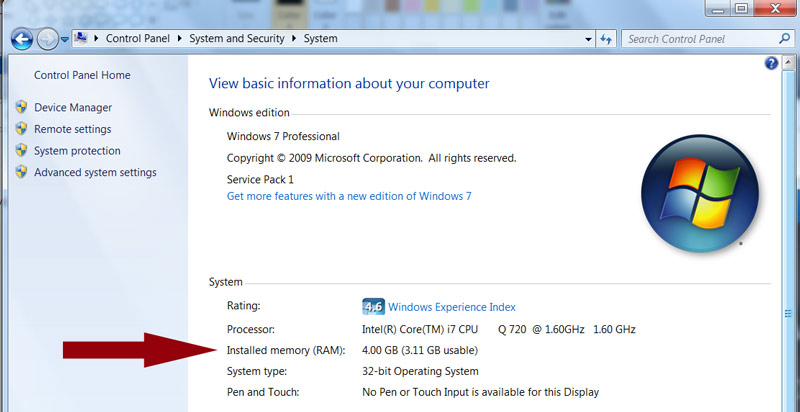Click Get more features with new edition link

tap(349, 196)
